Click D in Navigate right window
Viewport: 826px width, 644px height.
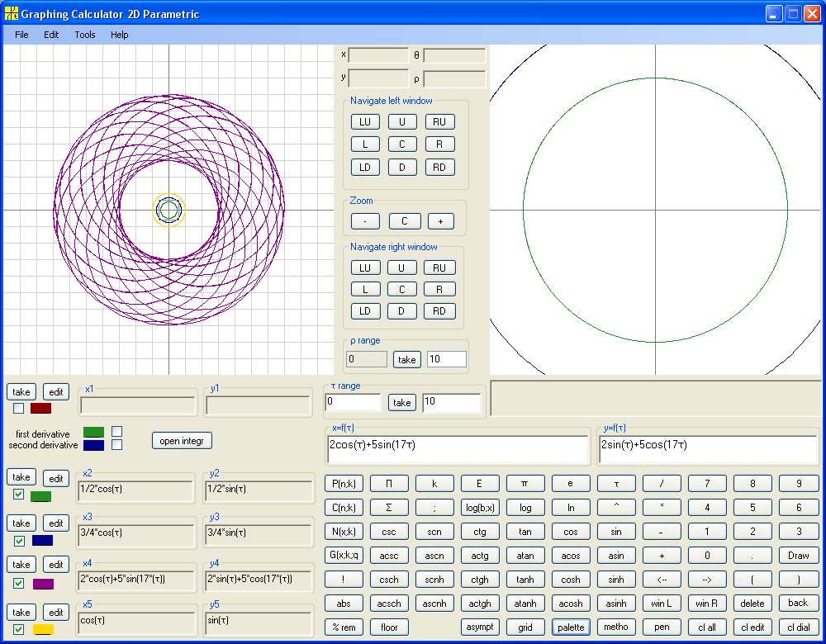click(x=401, y=311)
